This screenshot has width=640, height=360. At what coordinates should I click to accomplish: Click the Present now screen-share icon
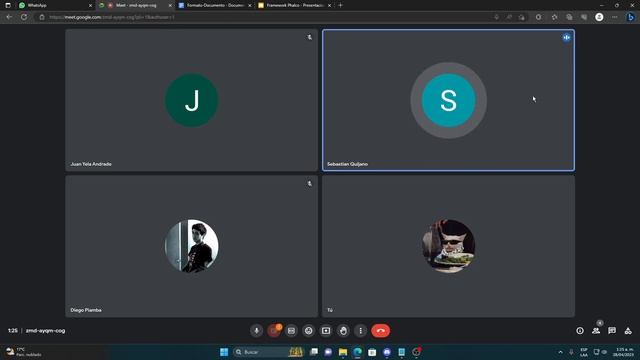(326, 331)
